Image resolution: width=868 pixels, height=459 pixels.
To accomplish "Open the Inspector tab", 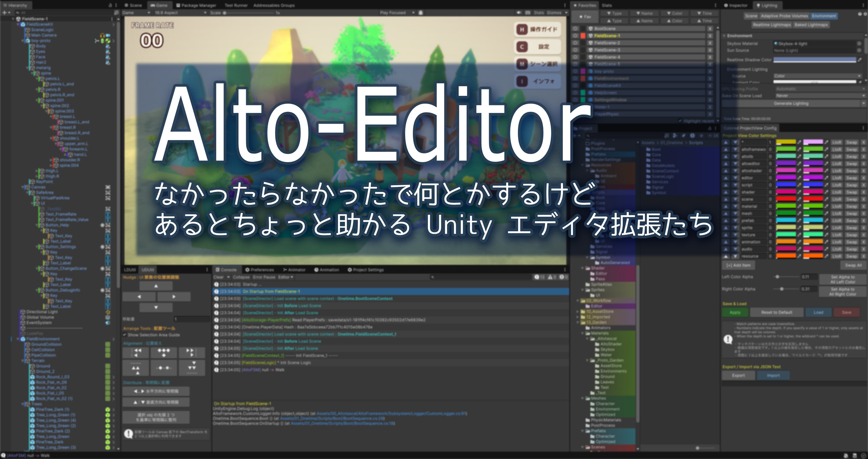I will coord(736,5).
